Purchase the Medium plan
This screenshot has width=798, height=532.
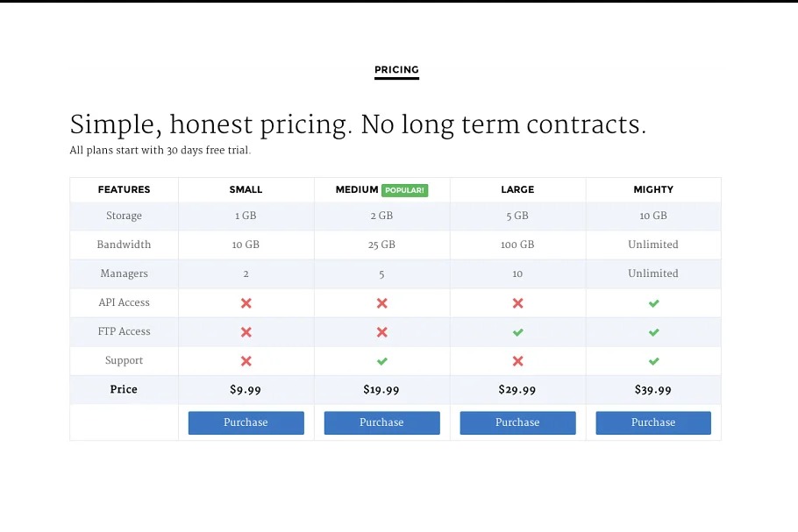coord(382,422)
